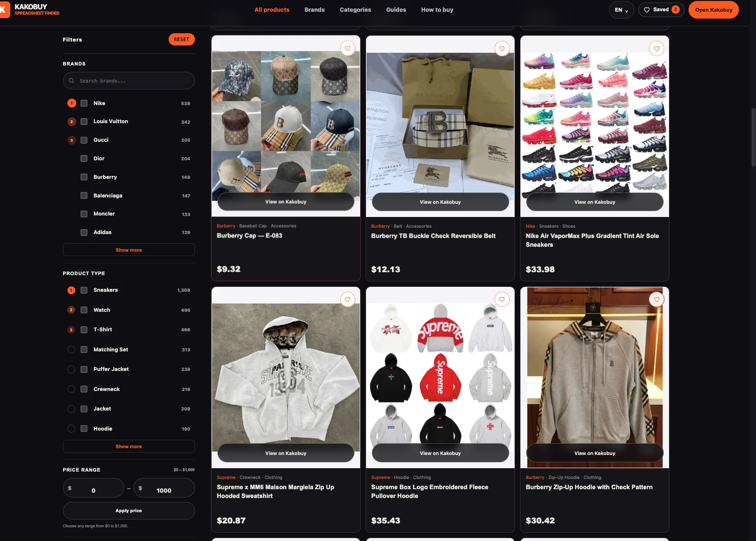Check the Louis Vuitton brand filter
Viewport: 756px width, 541px height.
click(x=84, y=122)
